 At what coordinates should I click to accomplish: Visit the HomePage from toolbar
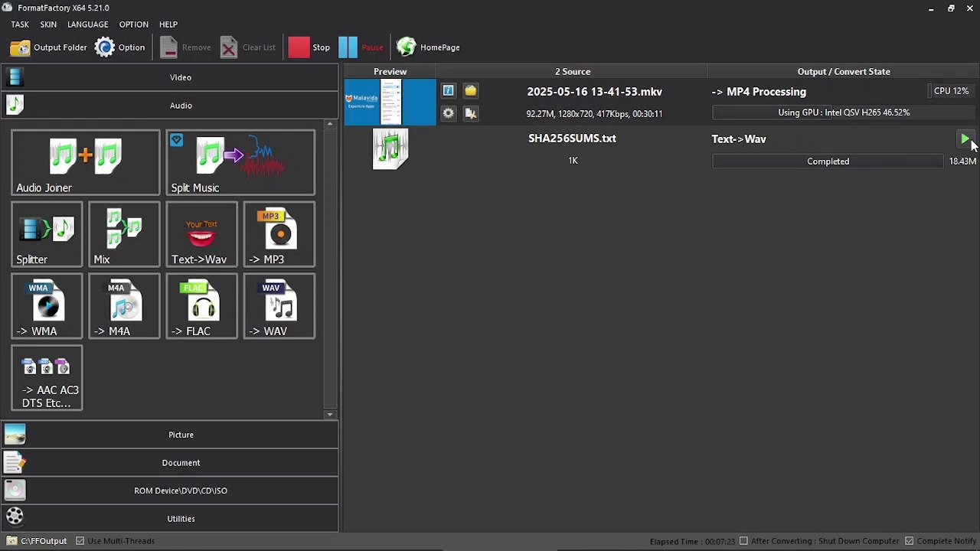[428, 47]
